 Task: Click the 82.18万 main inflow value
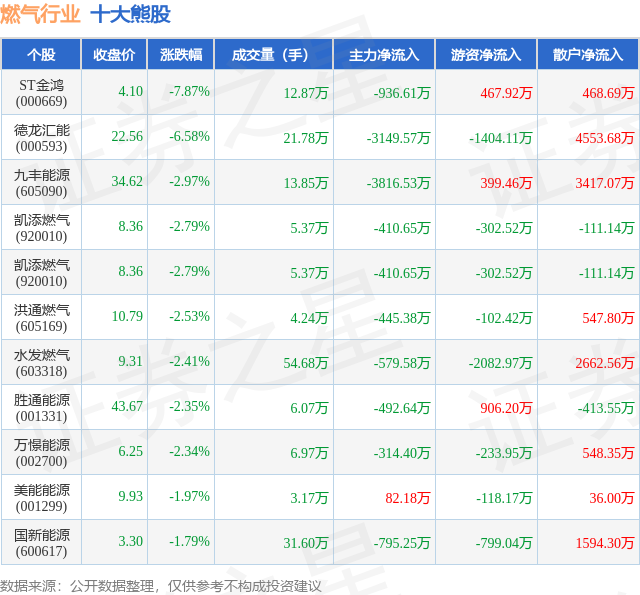click(407, 498)
